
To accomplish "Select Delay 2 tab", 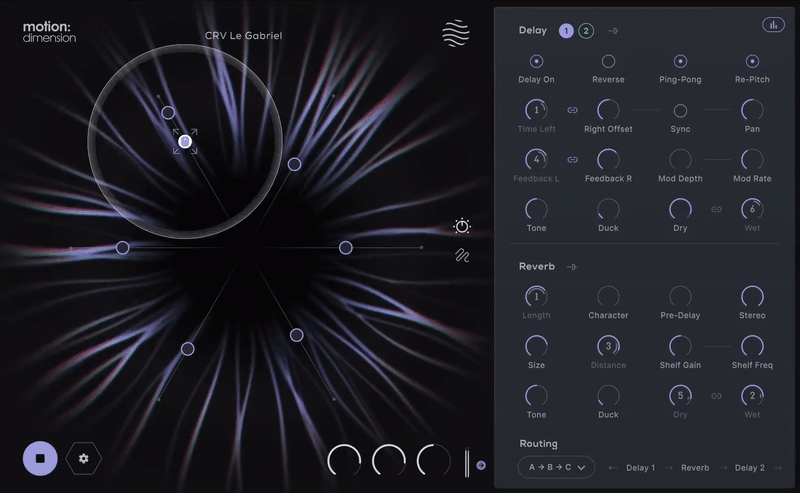I will [586, 31].
